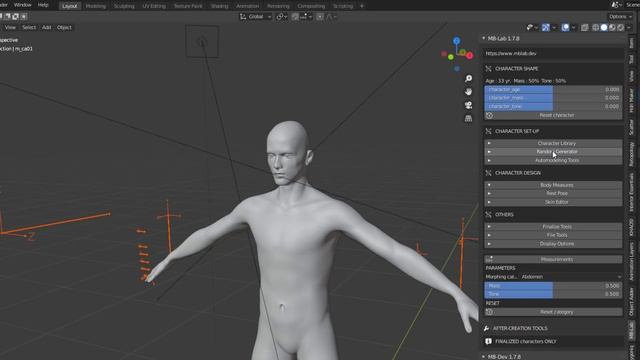Expand Automodelling Tools section
Viewport: 640px width, 360px height.
(553, 160)
